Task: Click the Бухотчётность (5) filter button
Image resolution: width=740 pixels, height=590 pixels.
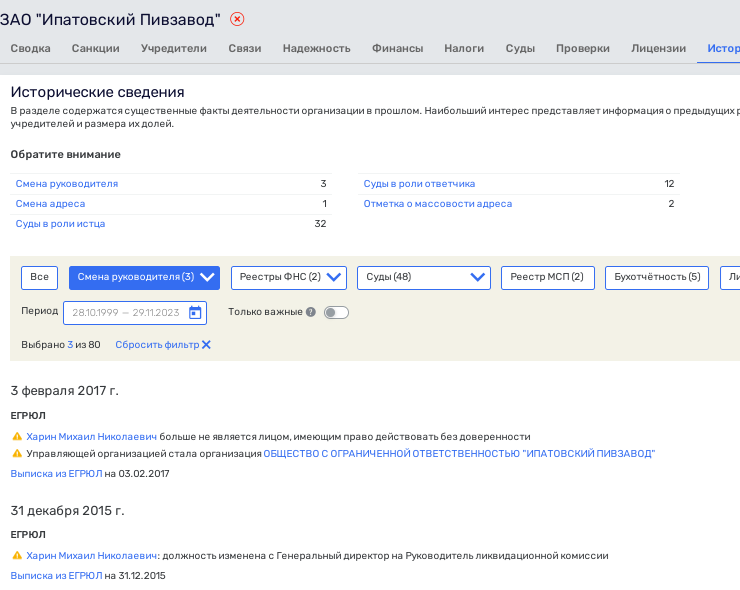Action: tap(657, 278)
